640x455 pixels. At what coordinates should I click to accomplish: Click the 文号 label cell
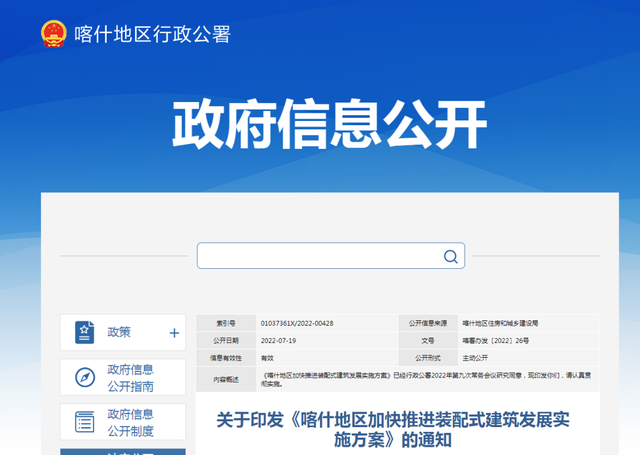click(428, 340)
